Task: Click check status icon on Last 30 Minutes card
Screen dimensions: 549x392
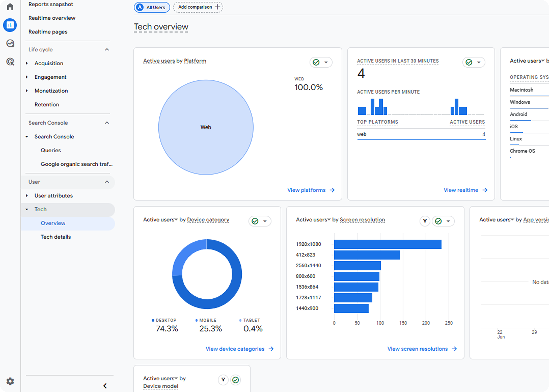Action: click(x=469, y=62)
